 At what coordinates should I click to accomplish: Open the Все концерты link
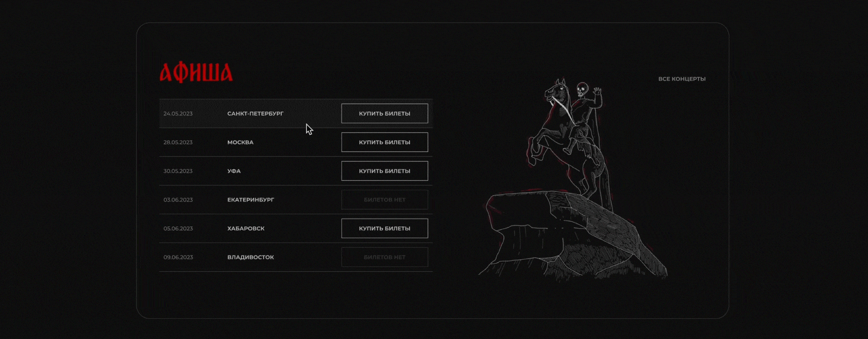682,79
